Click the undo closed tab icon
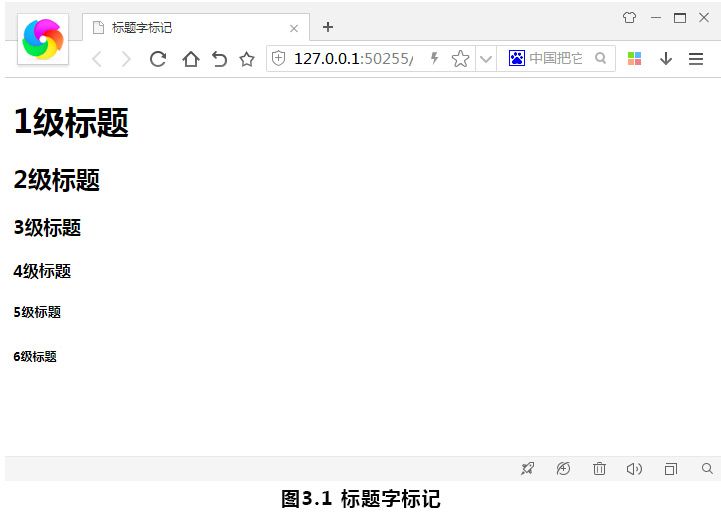The height and width of the screenshot is (514, 721). point(219,59)
